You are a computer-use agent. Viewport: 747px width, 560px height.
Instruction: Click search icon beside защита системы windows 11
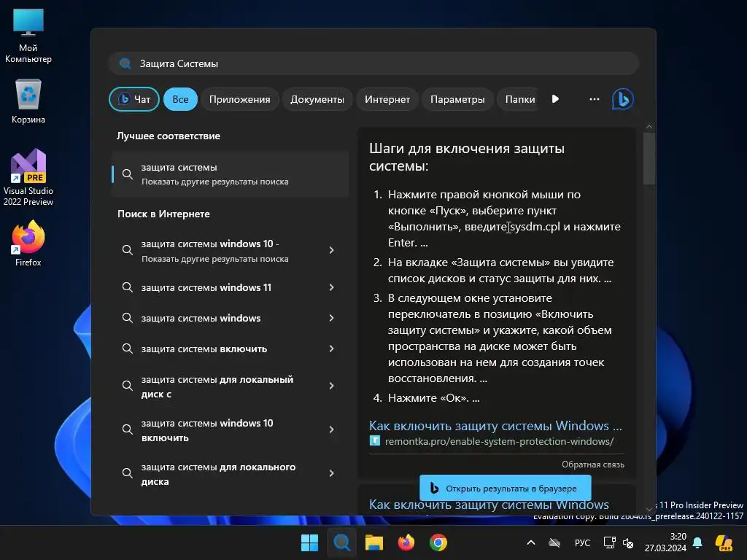(127, 287)
